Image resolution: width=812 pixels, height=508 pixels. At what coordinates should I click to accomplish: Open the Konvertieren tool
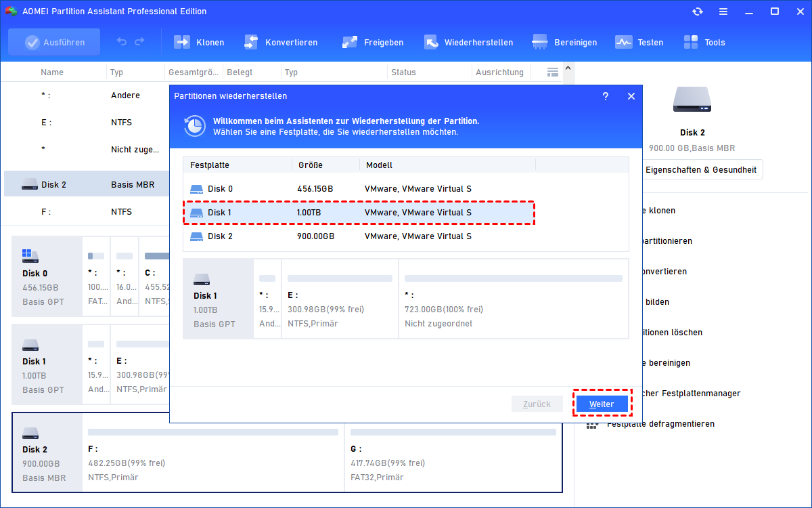click(x=280, y=42)
